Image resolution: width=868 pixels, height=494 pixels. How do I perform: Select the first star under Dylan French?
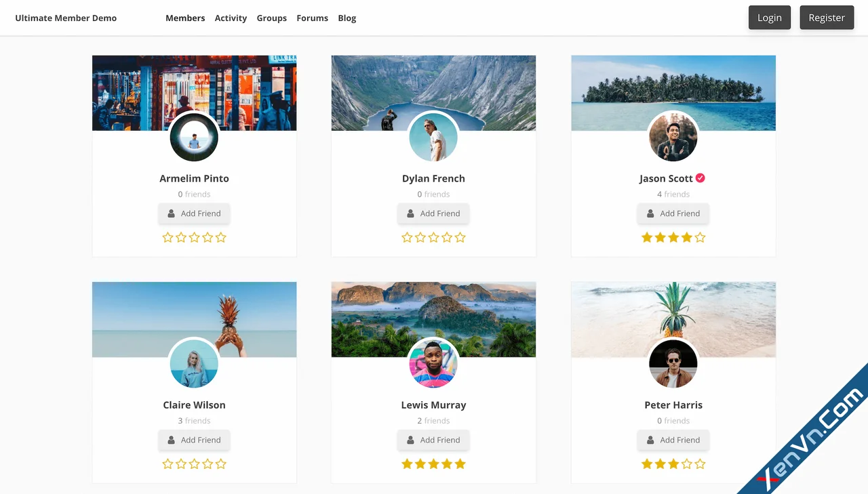click(x=407, y=237)
